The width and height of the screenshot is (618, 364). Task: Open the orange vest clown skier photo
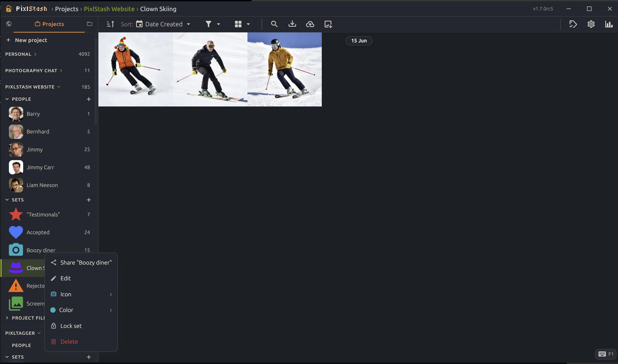(136, 69)
